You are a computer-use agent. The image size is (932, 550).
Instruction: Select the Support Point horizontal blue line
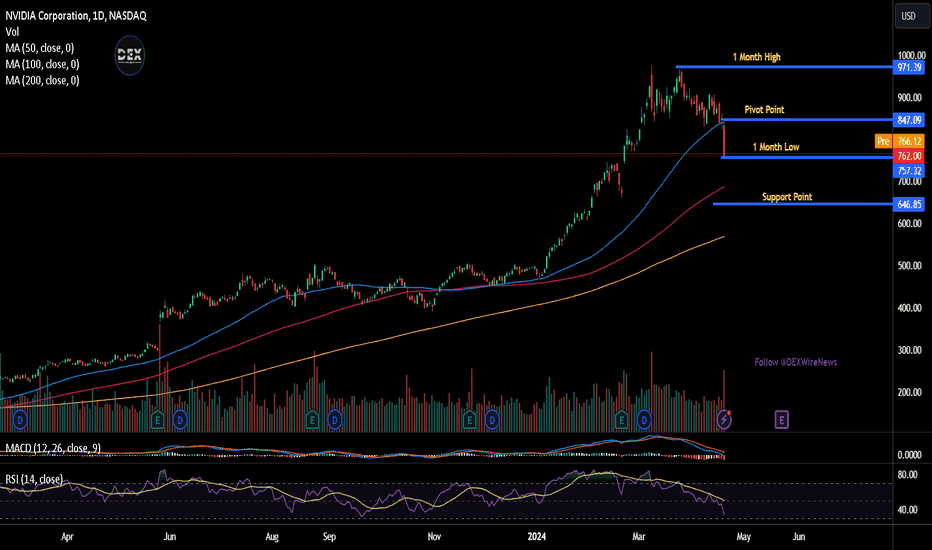pyautogui.click(x=802, y=204)
